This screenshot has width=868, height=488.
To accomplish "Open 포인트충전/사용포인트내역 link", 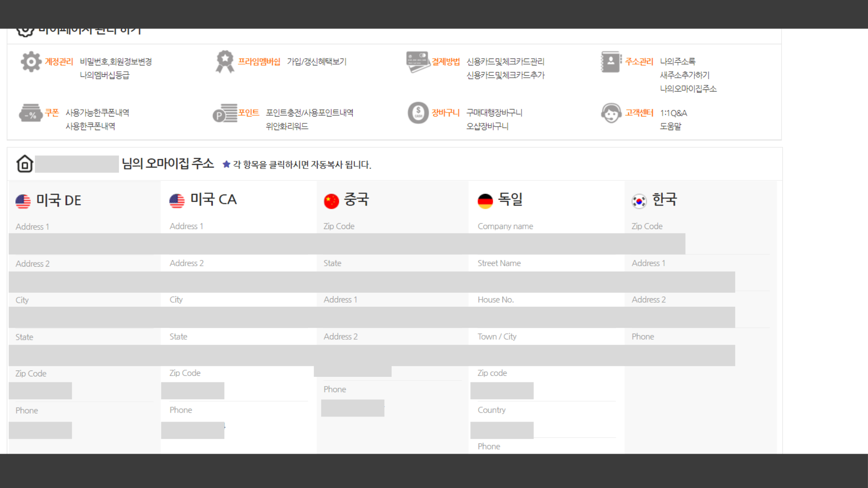I will click(310, 113).
